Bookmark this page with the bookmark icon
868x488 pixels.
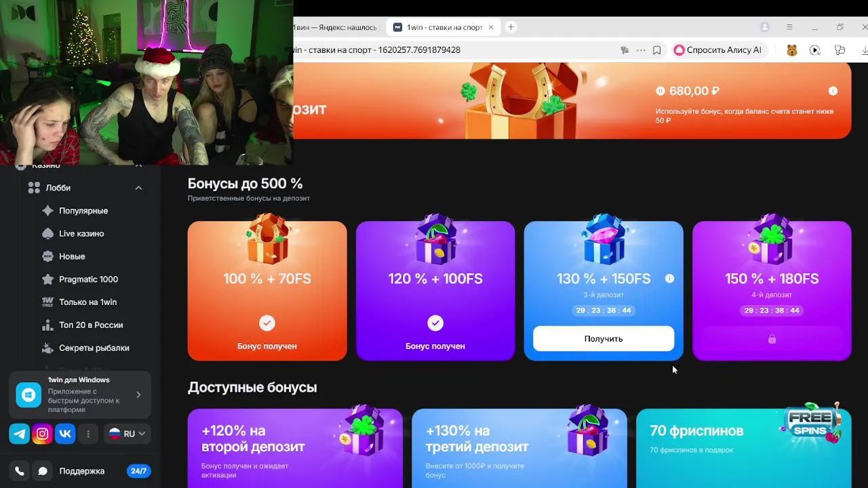656,50
